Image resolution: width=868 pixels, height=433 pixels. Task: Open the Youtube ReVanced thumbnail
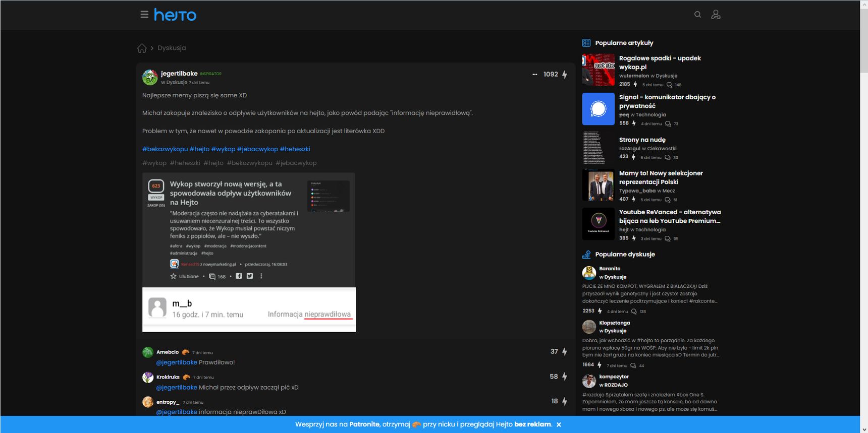(x=599, y=224)
